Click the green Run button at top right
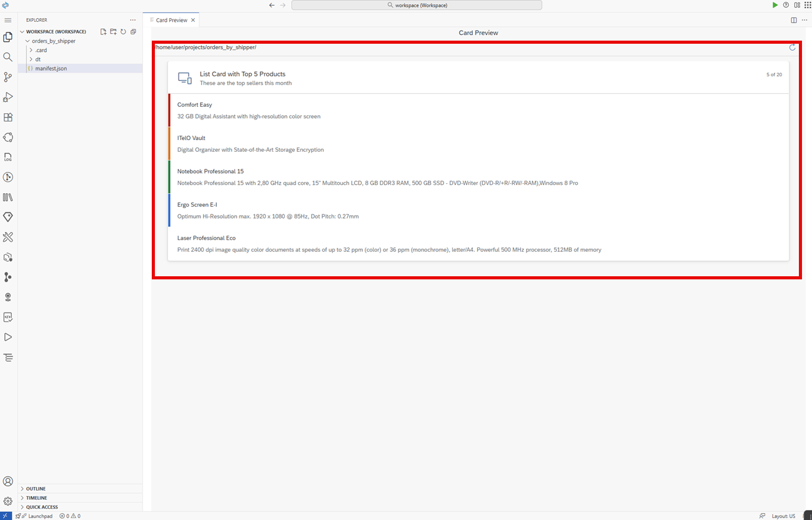 775,5
